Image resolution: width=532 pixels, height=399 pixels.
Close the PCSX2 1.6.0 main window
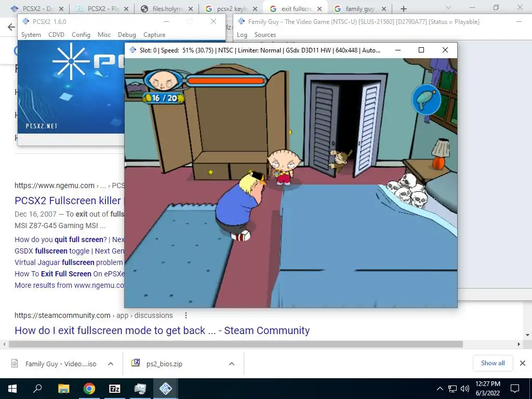tap(214, 21)
